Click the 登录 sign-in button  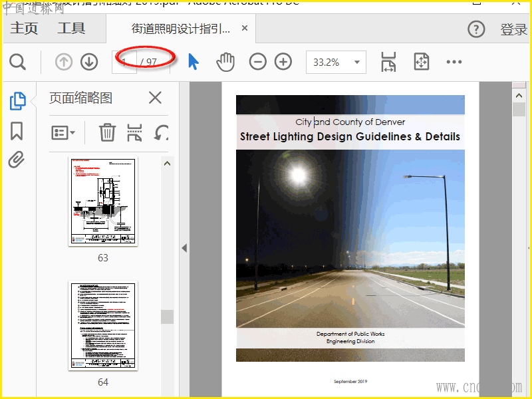[513, 29]
